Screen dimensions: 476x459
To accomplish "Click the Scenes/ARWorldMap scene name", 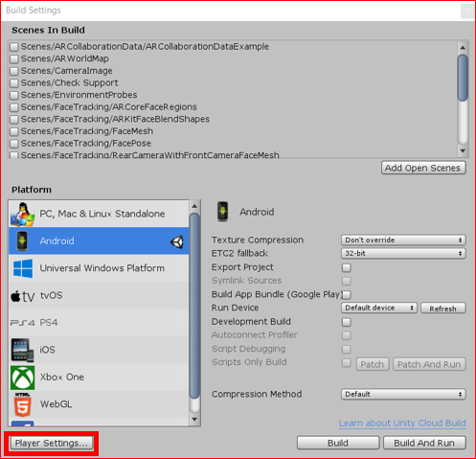I will pyautogui.click(x=65, y=58).
